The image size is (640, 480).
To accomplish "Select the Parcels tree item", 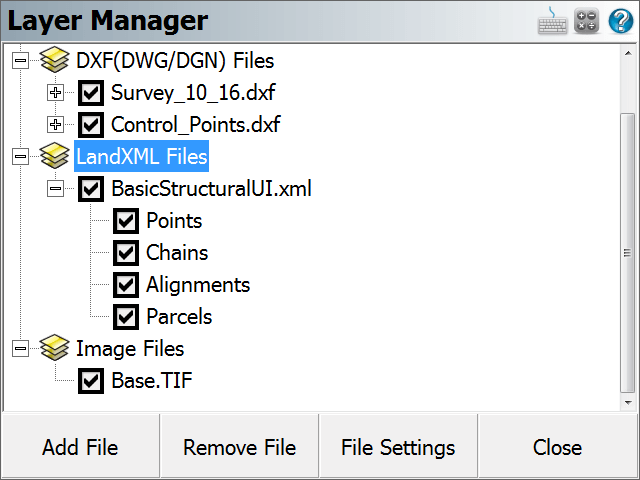I will [179, 316].
